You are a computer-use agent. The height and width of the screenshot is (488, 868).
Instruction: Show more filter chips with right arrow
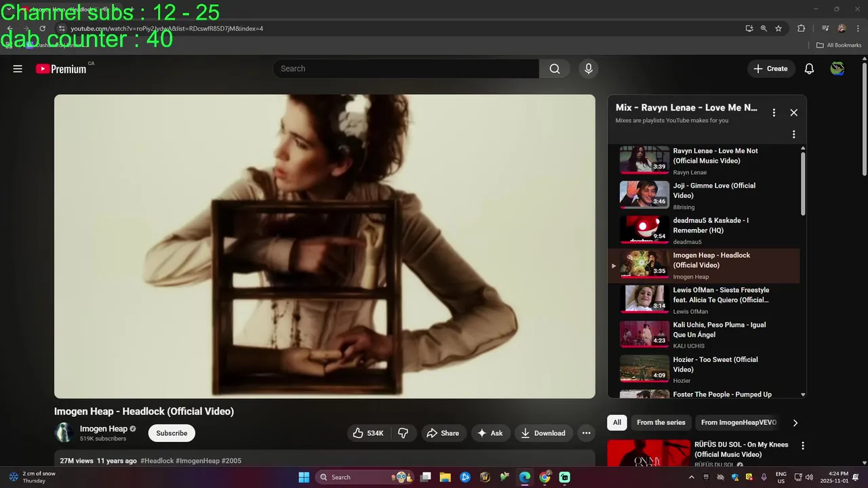795,423
